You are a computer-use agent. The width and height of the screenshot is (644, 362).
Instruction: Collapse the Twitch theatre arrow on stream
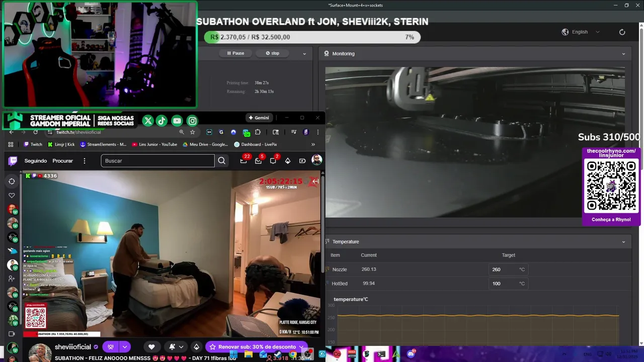(x=315, y=181)
